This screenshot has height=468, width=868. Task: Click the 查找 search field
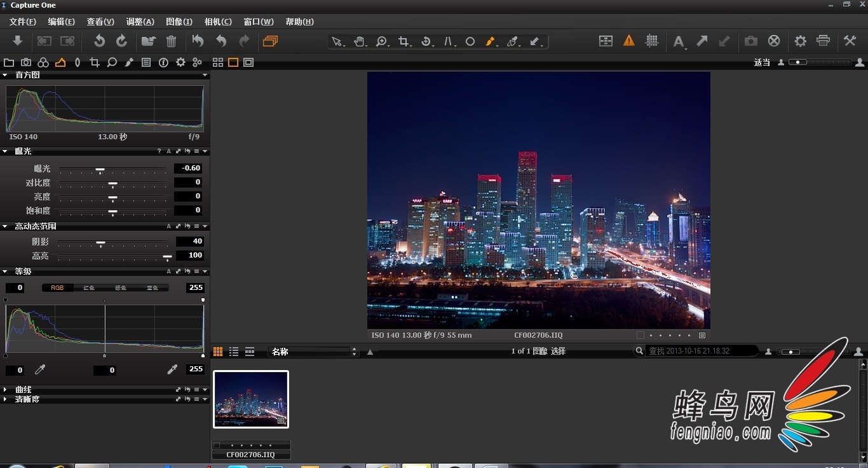pos(699,351)
